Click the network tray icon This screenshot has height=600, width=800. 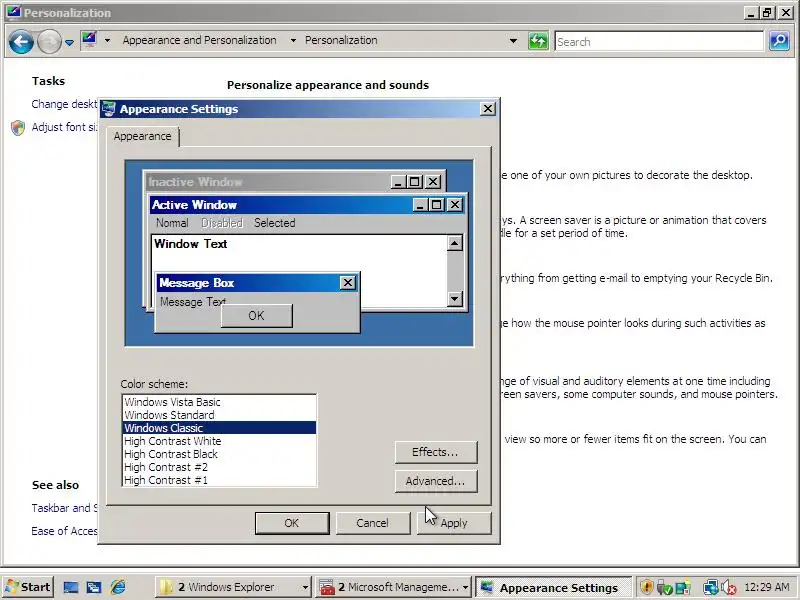pyautogui.click(x=710, y=587)
